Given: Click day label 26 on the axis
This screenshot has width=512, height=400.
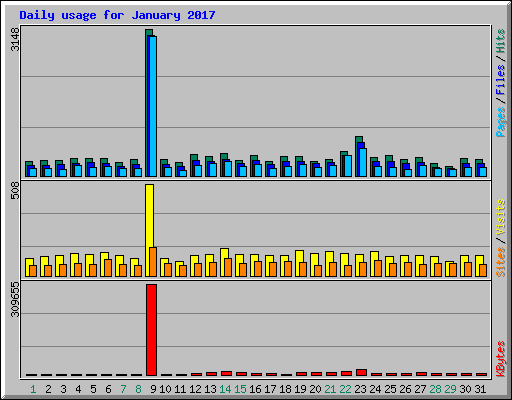Looking at the screenshot, I should (405, 389).
